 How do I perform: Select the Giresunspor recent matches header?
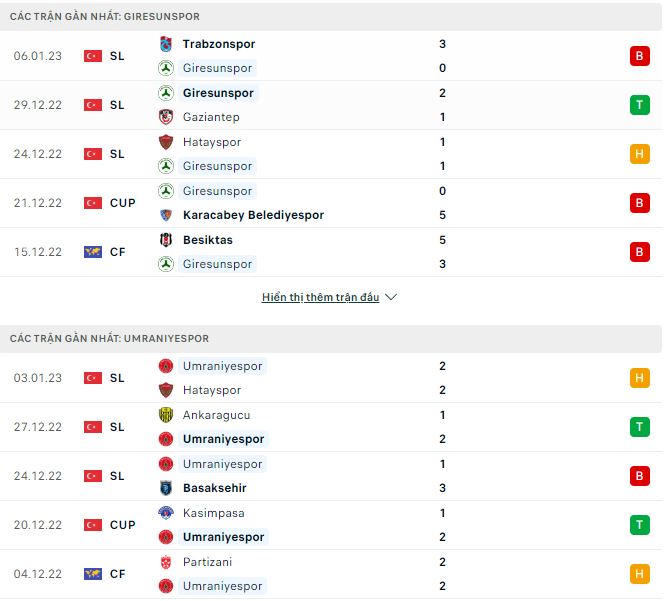tap(105, 17)
